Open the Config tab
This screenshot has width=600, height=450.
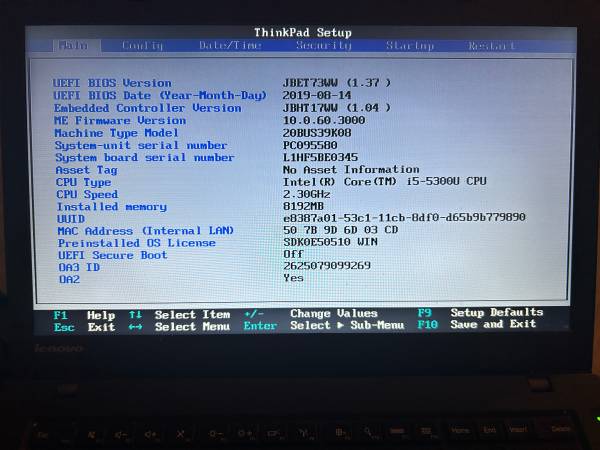pyautogui.click(x=141, y=45)
